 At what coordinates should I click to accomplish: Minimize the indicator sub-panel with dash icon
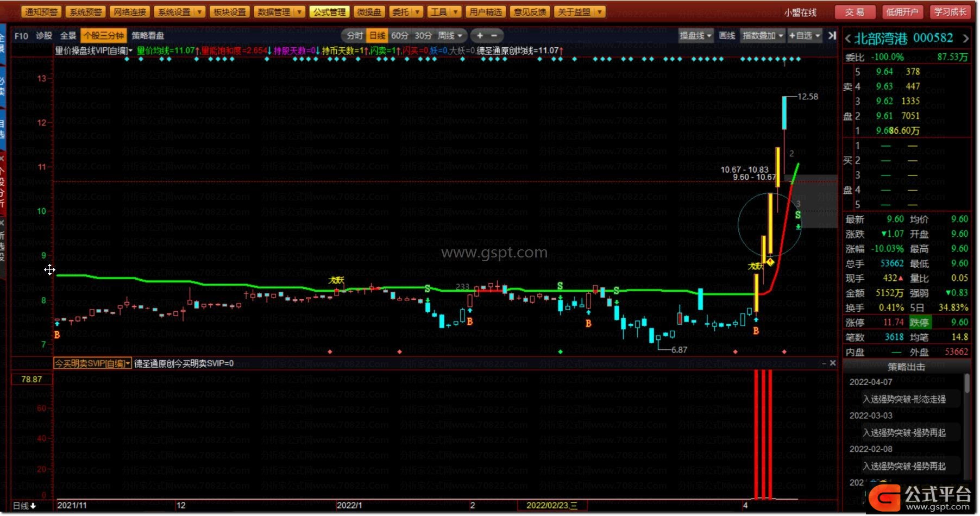pos(824,363)
